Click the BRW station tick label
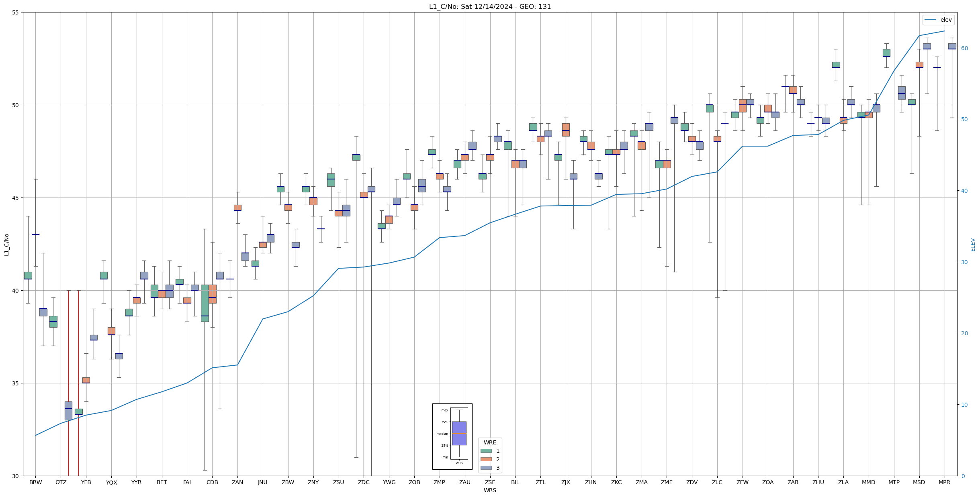This screenshot has width=980, height=497. point(35,482)
